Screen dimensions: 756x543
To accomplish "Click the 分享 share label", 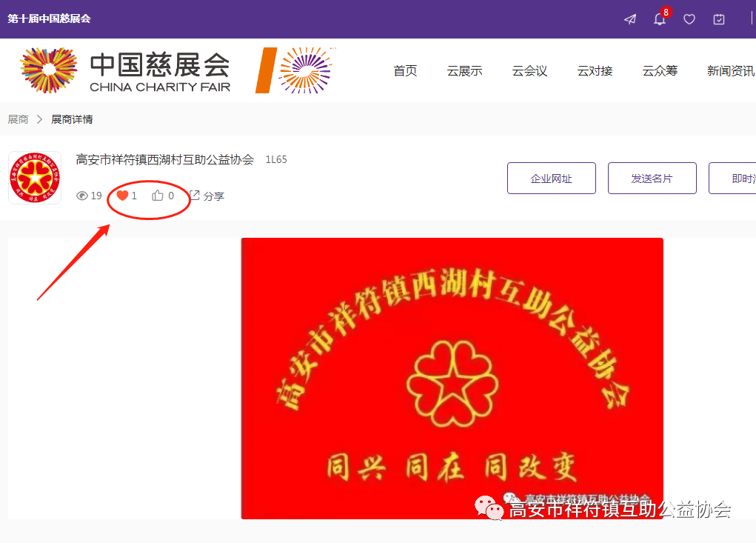I will tap(213, 196).
